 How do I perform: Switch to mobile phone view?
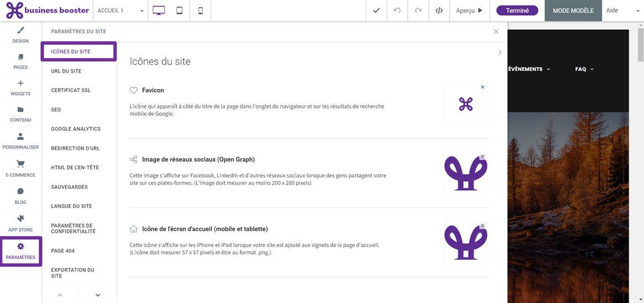(200, 11)
